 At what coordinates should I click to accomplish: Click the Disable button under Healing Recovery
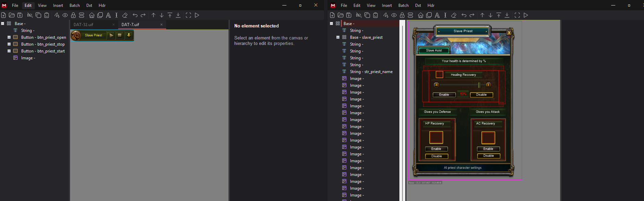tap(481, 95)
